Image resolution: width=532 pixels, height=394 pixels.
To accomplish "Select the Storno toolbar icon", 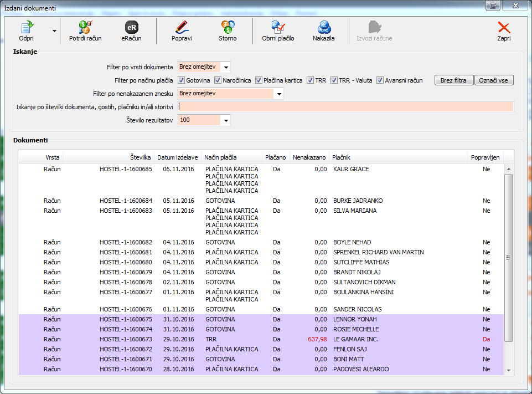I will coord(227,28).
